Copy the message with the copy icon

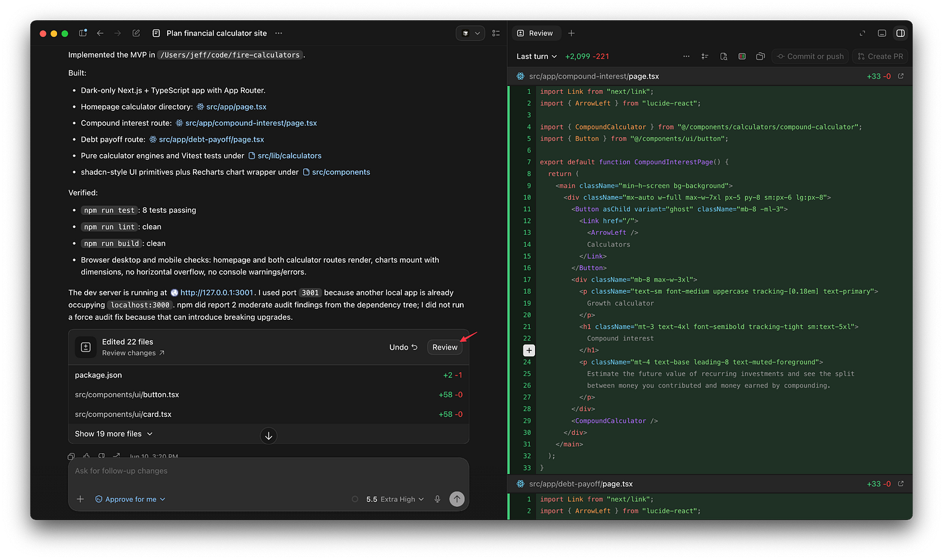(x=71, y=456)
